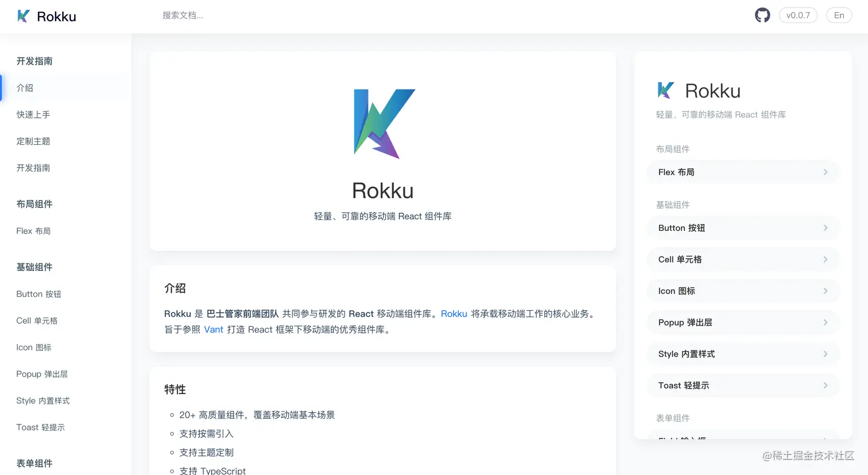Click the Icon 图标 label in the preview
This screenshot has height=475, width=868.
click(x=676, y=291)
